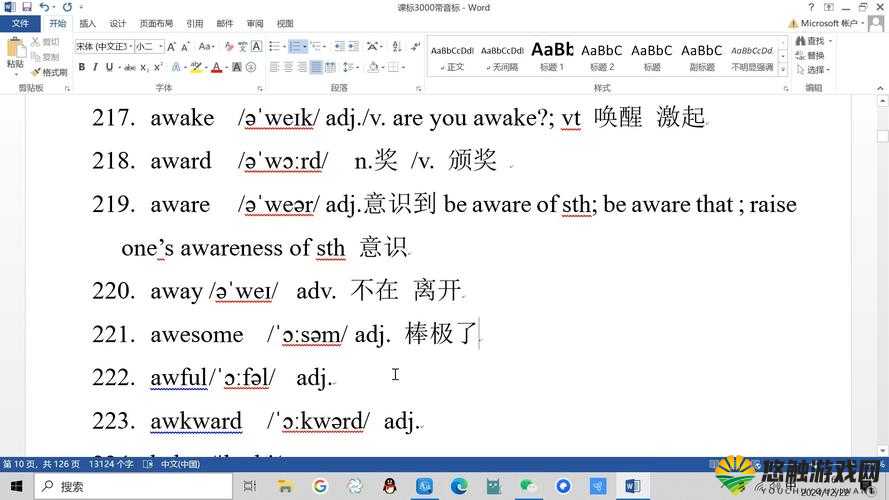Decrease paragraph indent
This screenshot has width=889, height=500.
[339, 46]
